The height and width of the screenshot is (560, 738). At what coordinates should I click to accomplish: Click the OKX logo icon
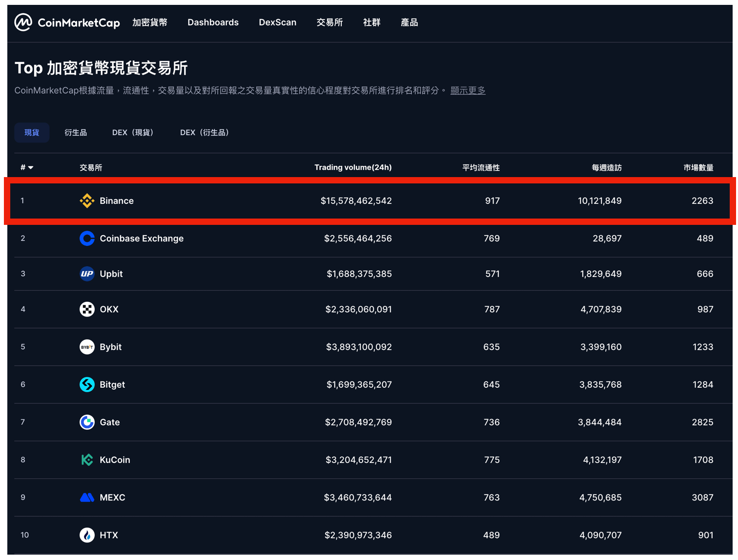(x=87, y=309)
